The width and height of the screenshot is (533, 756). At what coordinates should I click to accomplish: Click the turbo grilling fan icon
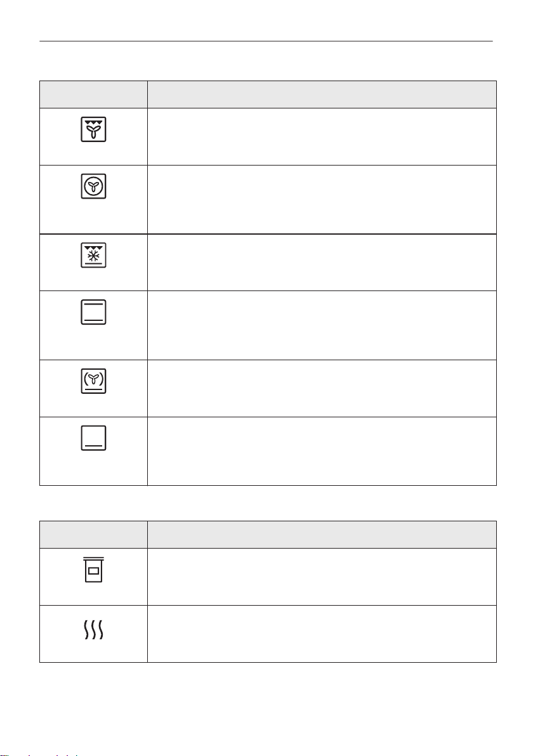(93, 129)
